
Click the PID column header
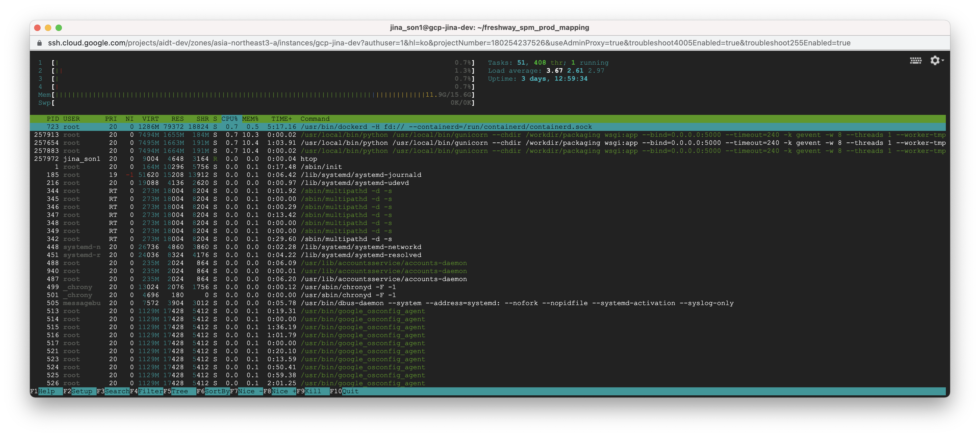(53, 119)
